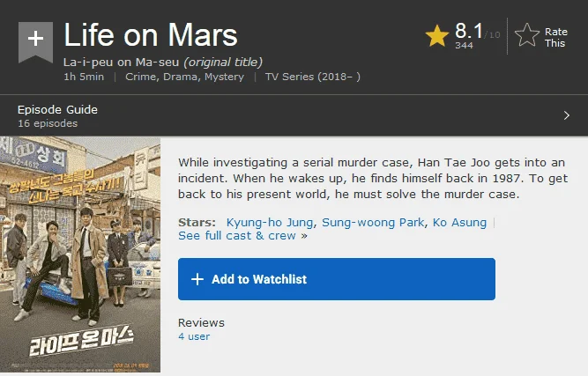Open Kyung-ho Jung's profile link
Image resolution: width=588 pixels, height=376 pixels.
[270, 223]
